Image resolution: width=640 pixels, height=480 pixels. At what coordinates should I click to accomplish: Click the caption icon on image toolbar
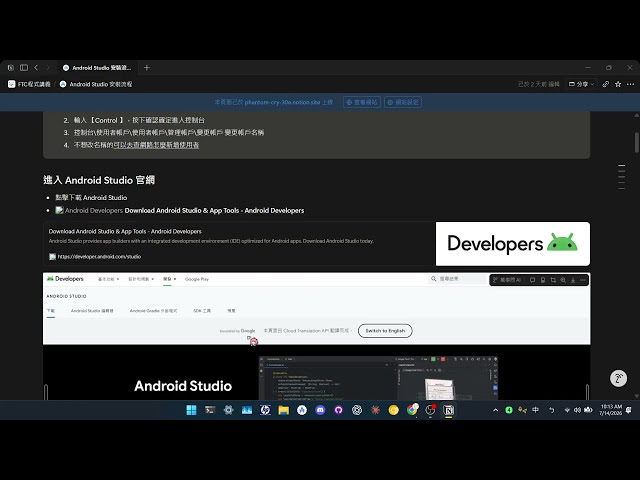click(x=543, y=280)
